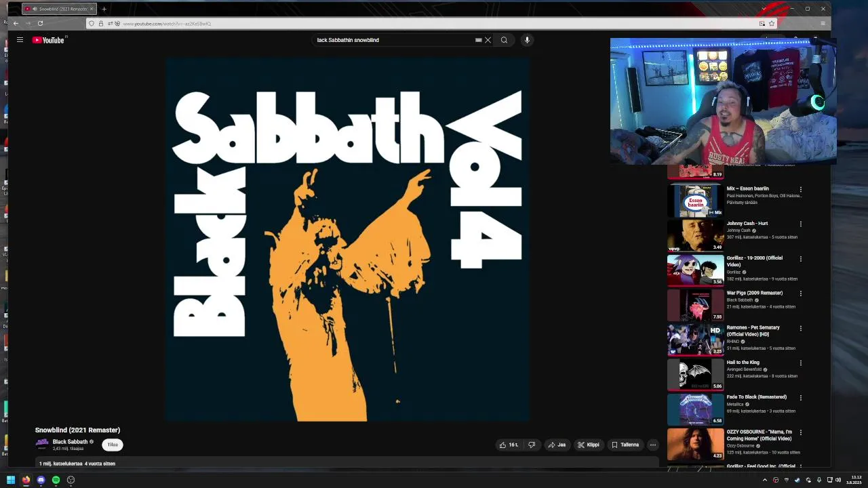868x488 pixels.
Task: Open Firefox from the taskbar
Action: 26,480
